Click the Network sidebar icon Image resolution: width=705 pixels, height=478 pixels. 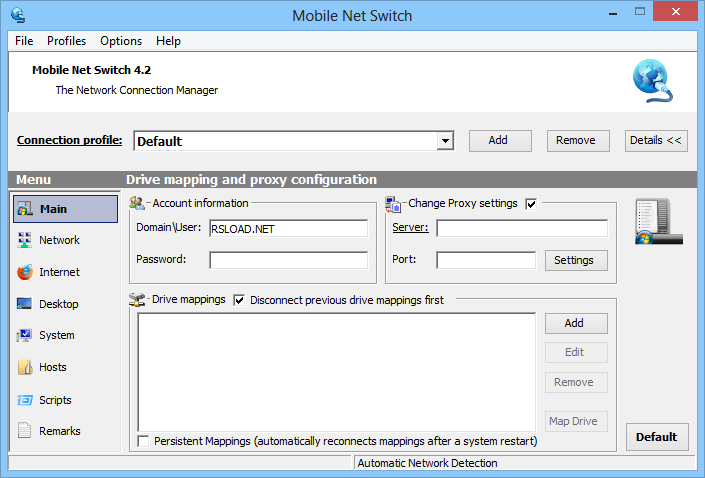click(x=24, y=240)
